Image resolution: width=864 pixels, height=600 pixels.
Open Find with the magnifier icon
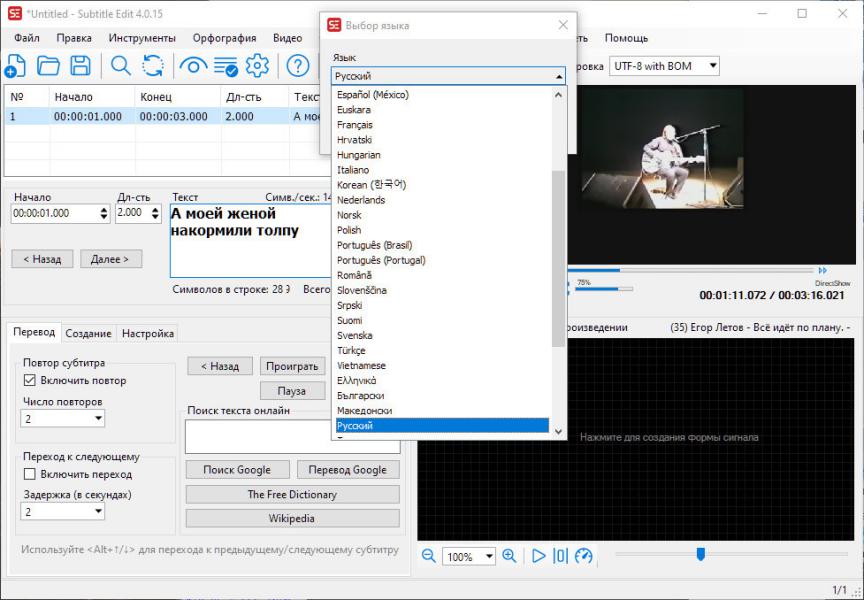(121, 66)
